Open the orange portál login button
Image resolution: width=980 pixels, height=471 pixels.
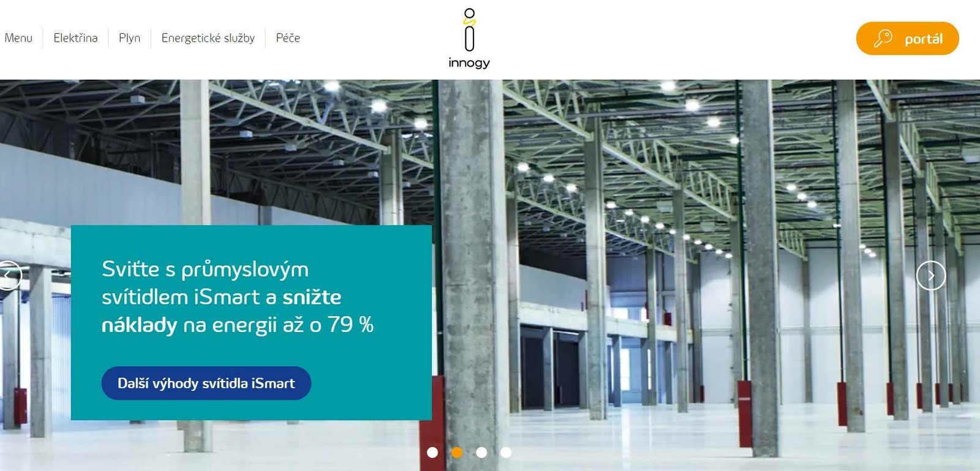pos(907,39)
